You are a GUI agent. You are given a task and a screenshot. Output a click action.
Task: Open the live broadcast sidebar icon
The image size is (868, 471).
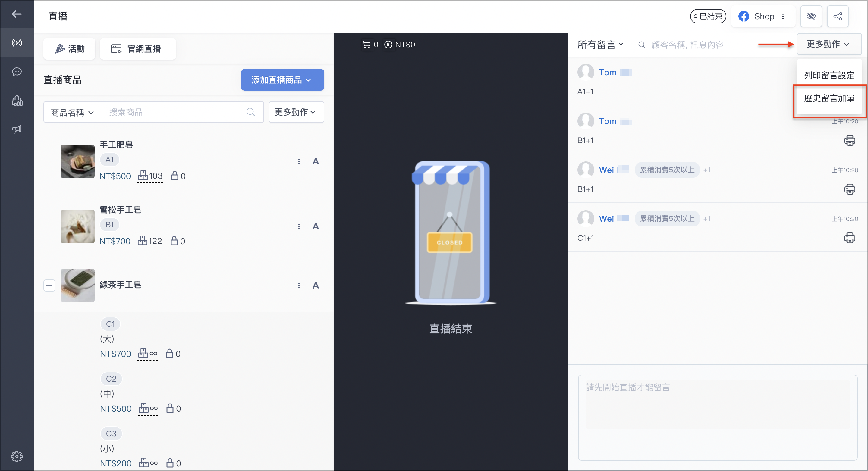(x=17, y=43)
